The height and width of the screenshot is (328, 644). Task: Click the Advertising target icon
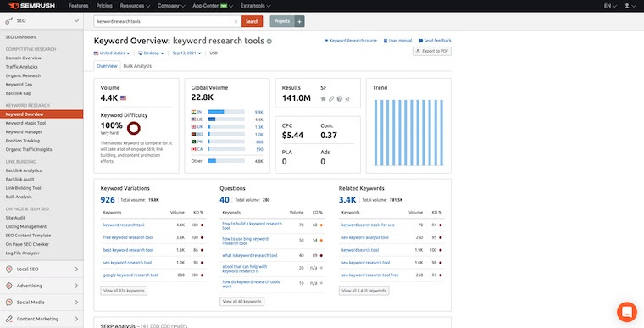pyautogui.click(x=9, y=286)
